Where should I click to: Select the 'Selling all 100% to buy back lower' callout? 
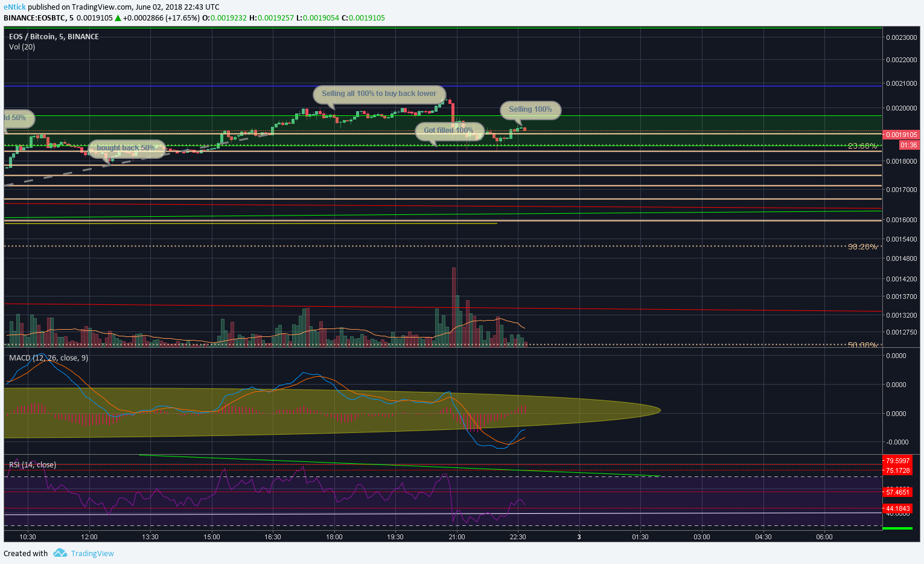point(379,94)
